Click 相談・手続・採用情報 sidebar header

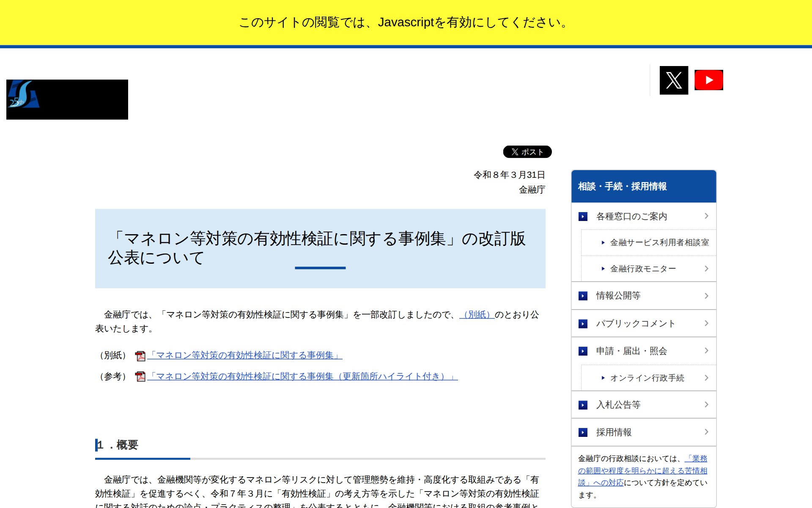pyautogui.click(x=622, y=186)
